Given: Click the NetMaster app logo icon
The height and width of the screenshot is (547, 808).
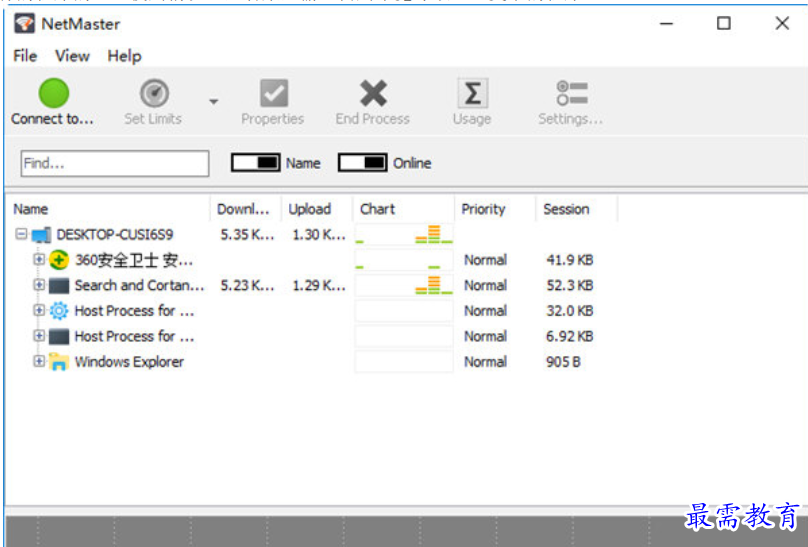Looking at the screenshot, I should 24,24.
